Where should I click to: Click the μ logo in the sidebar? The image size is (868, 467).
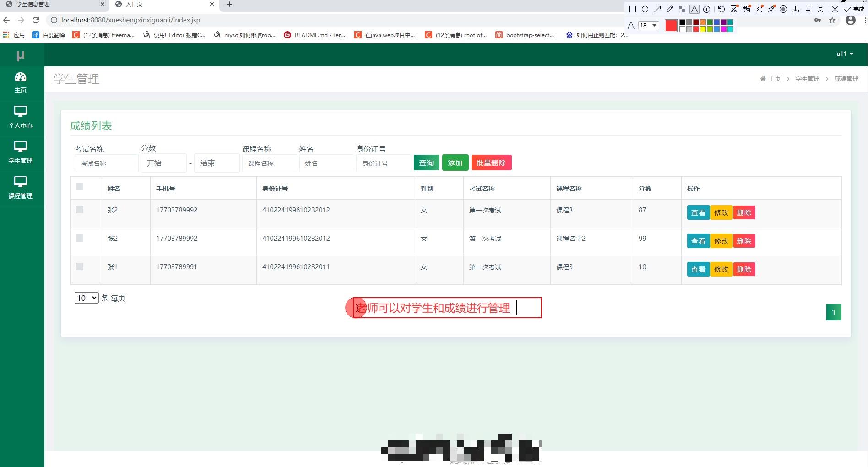[x=20, y=56]
